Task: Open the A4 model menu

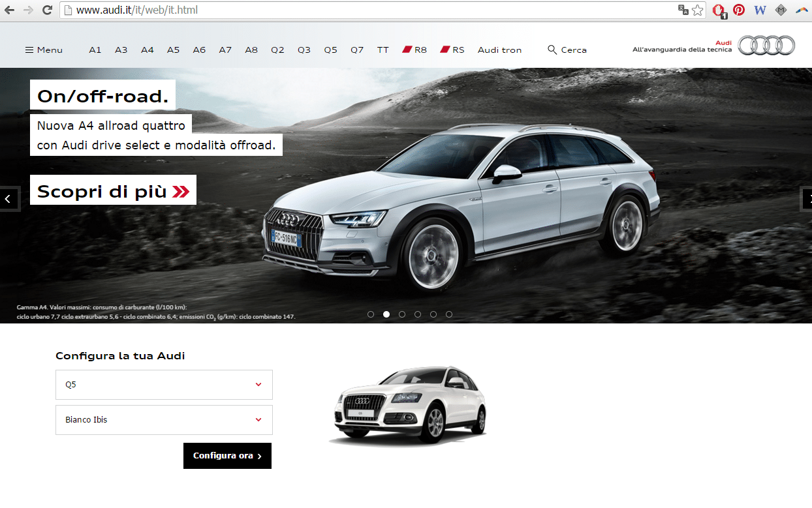Action: tap(147, 50)
